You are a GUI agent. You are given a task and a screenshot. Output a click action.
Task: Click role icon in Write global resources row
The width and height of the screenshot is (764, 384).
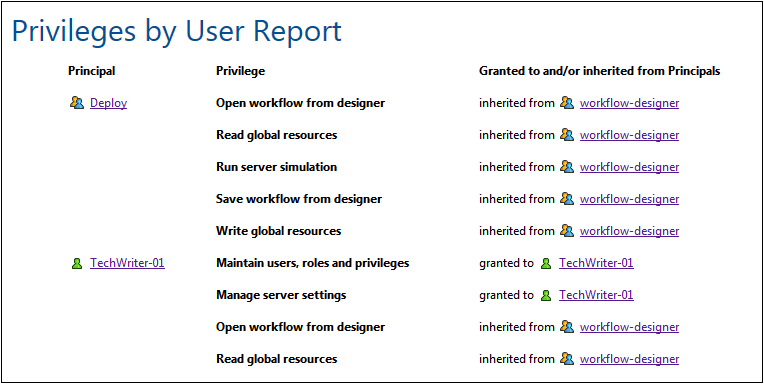coord(567,230)
